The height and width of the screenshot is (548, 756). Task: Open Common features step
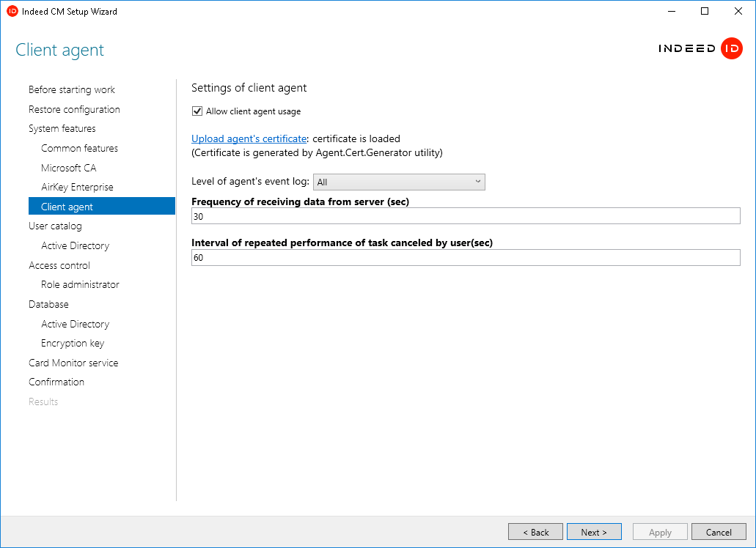coord(79,148)
